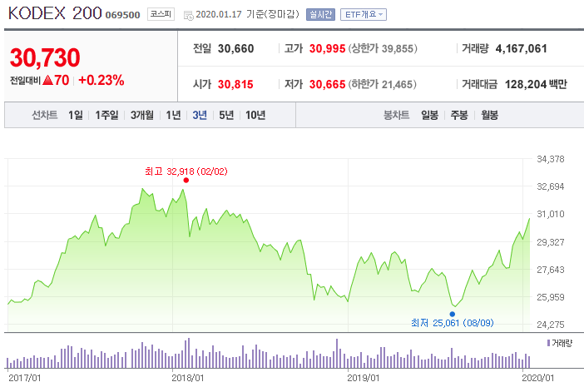Click the 거래량 value 4,167,061

[521, 48]
